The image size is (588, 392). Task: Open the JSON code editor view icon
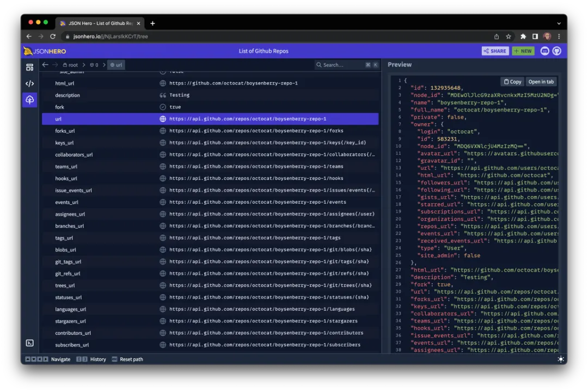pyautogui.click(x=29, y=83)
